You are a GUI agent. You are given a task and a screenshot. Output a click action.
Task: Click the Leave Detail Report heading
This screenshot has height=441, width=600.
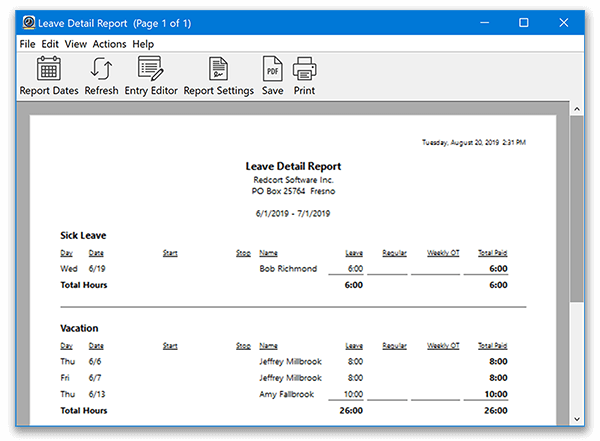[x=293, y=166]
